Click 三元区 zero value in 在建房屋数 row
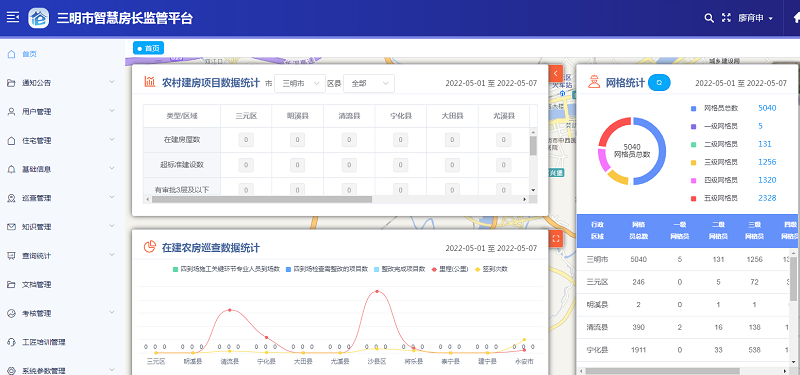This screenshot has width=800, height=375. click(246, 140)
